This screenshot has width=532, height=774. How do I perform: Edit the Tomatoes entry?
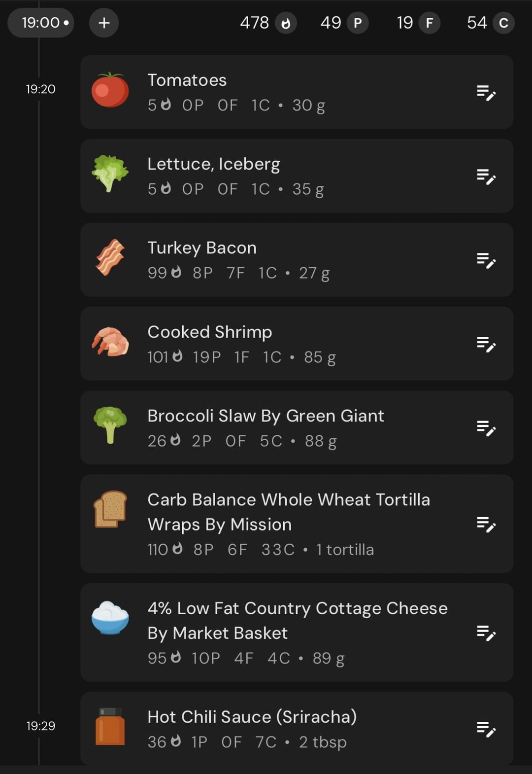(x=486, y=92)
